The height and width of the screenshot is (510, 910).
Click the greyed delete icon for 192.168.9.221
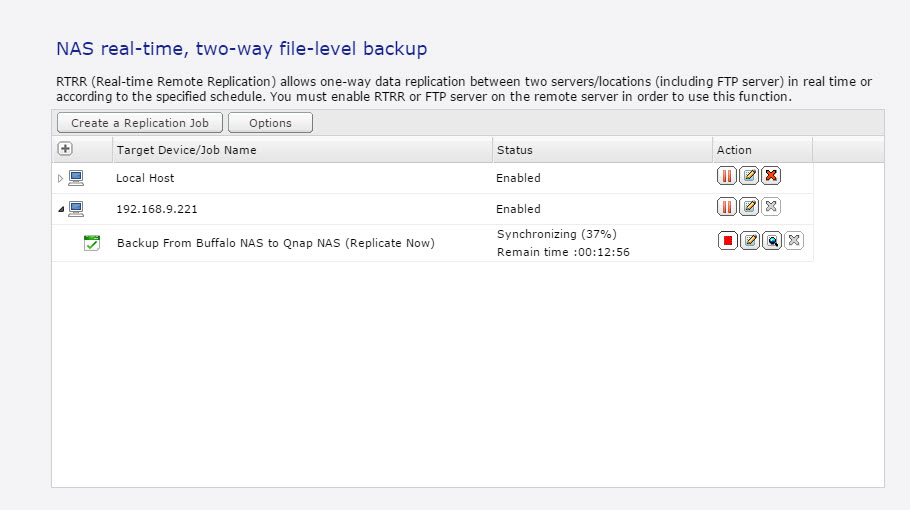[x=771, y=207]
